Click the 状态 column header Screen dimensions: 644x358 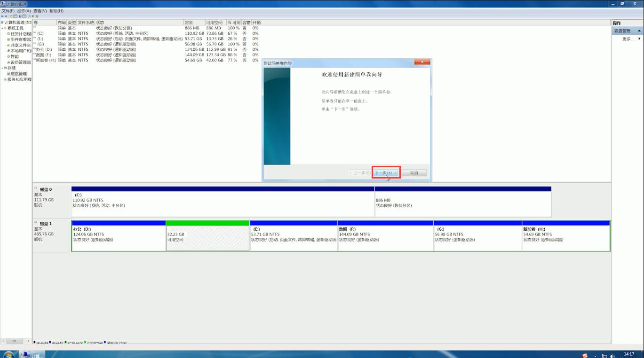[x=139, y=23]
